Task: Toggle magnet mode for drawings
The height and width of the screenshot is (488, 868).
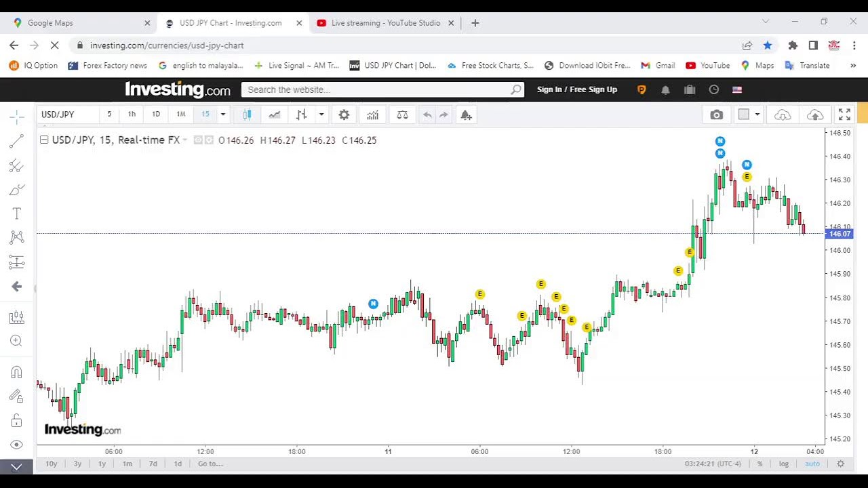Action: [17, 372]
